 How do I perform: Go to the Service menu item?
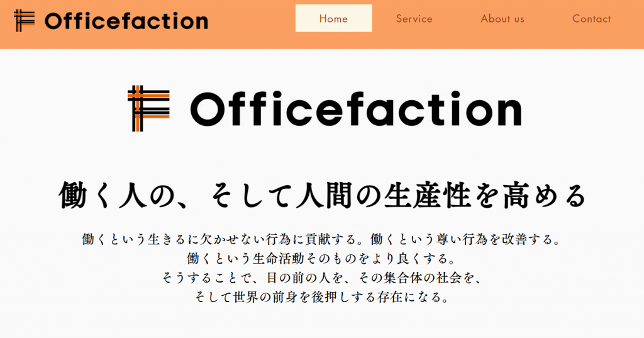coord(414,19)
